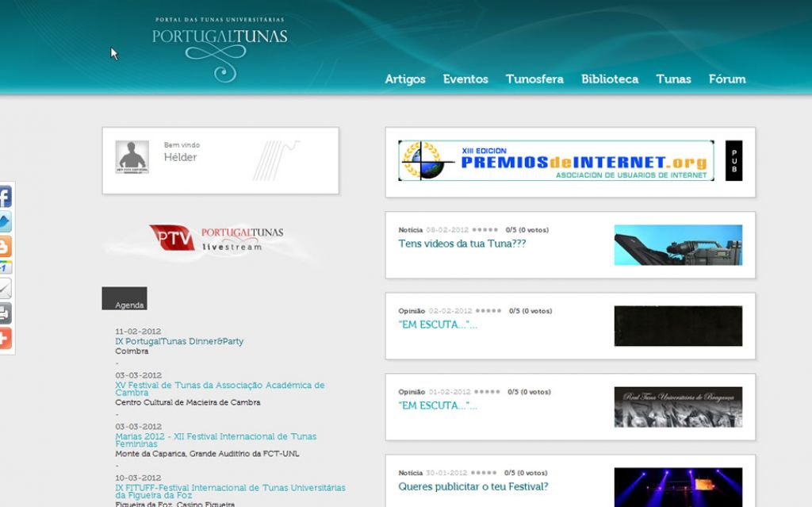Open 'Queres publicitar o teu Festival?' article

click(x=473, y=486)
